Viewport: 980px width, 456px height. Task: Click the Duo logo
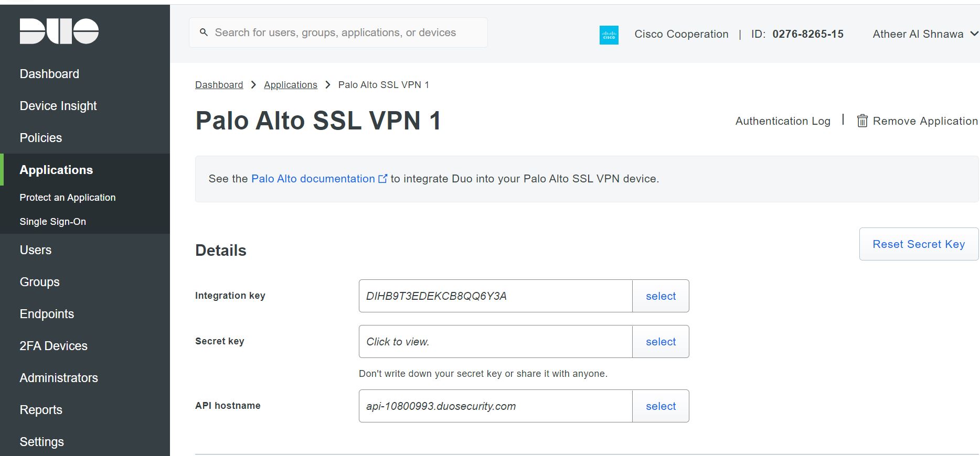pos(59,31)
